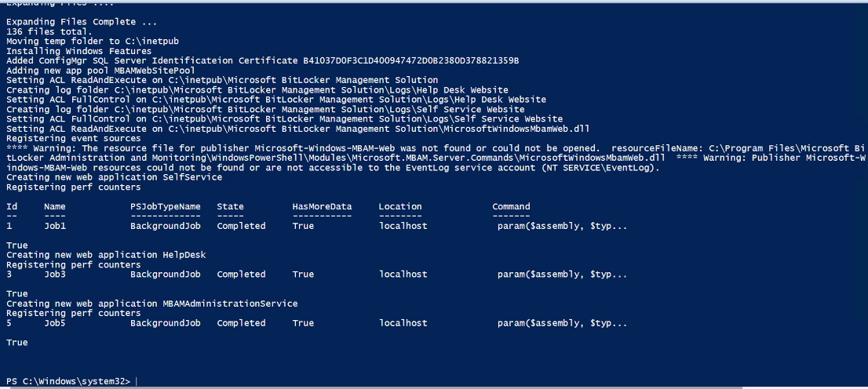Click the 'Adding new app pool MBAMWebSitePool' line
Viewport: 868px width, 389px height.
tap(100, 71)
